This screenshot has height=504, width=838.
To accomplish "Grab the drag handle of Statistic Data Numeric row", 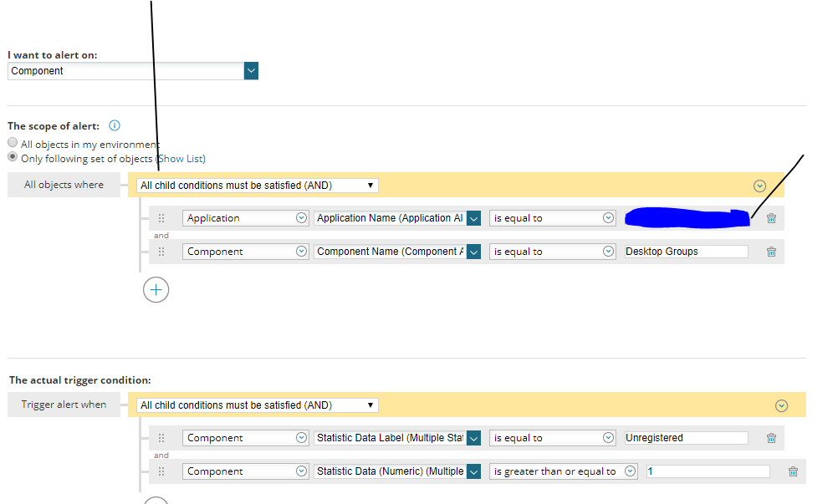I will click(161, 471).
